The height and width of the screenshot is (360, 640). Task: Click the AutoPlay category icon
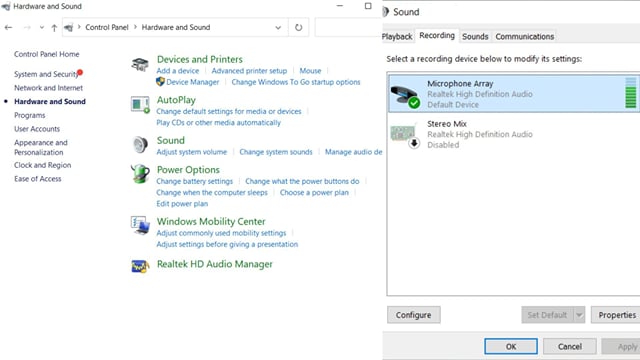140,104
